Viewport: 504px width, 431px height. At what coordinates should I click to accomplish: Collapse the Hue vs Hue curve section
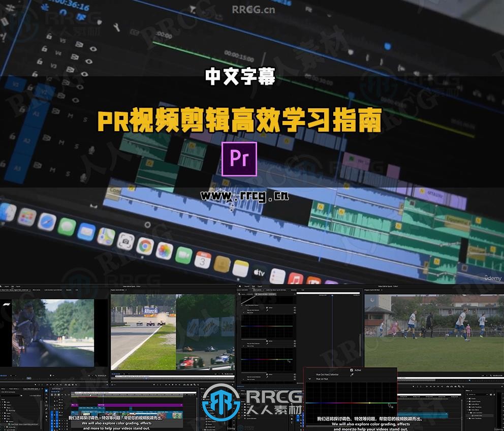point(310,379)
